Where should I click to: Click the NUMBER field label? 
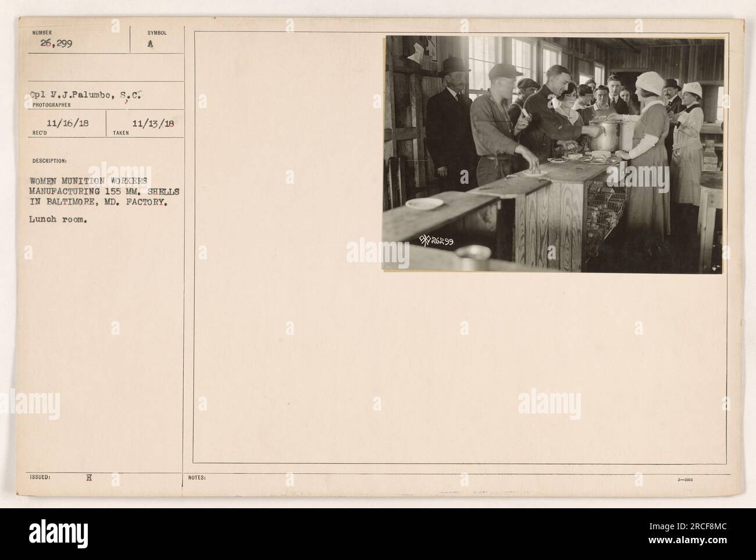[x=43, y=33]
